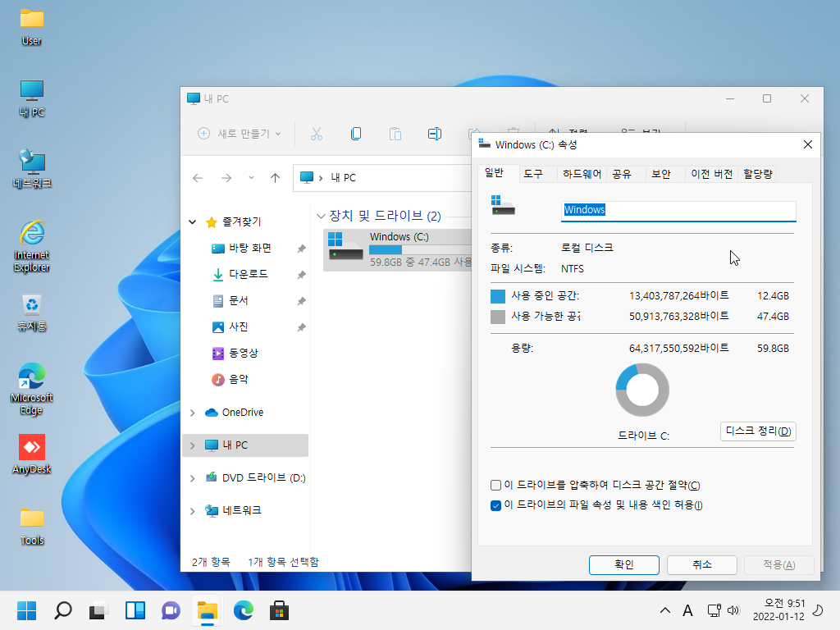Open recent locations dropdown arrow

[x=251, y=178]
